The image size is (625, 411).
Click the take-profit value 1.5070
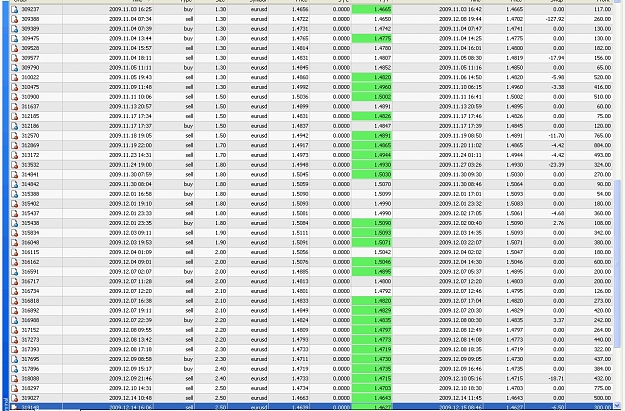383,184
